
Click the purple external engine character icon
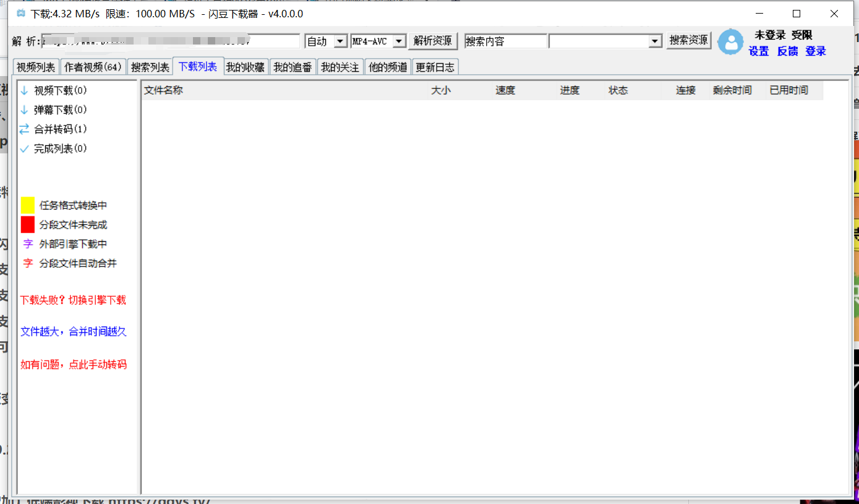[28, 244]
